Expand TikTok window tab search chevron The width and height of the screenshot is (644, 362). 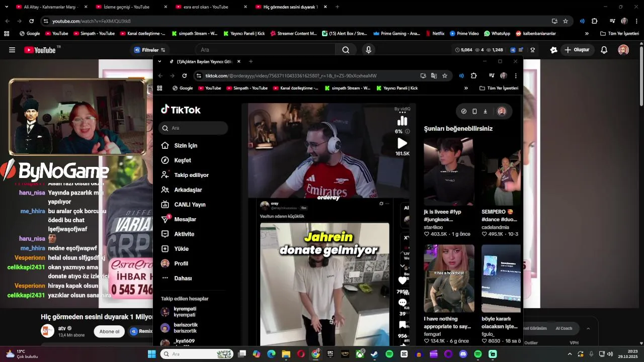pos(159,61)
